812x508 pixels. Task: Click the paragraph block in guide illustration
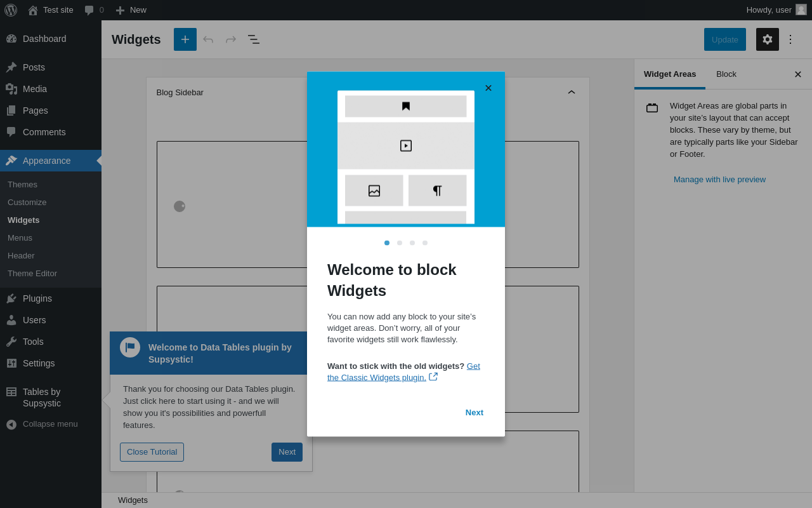[x=437, y=190]
